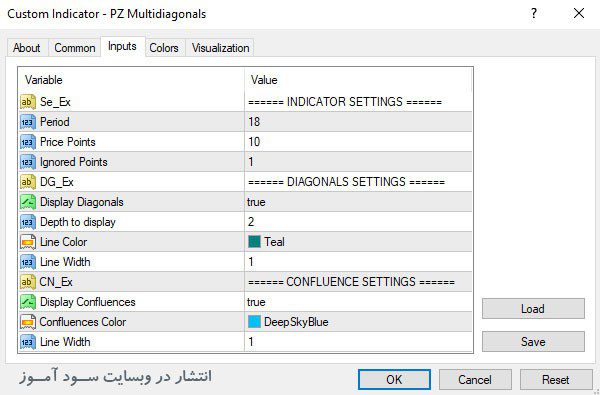Viewport: 600px width, 395px height.
Task: Select the DG_Ex variable name
Action: [57, 182]
